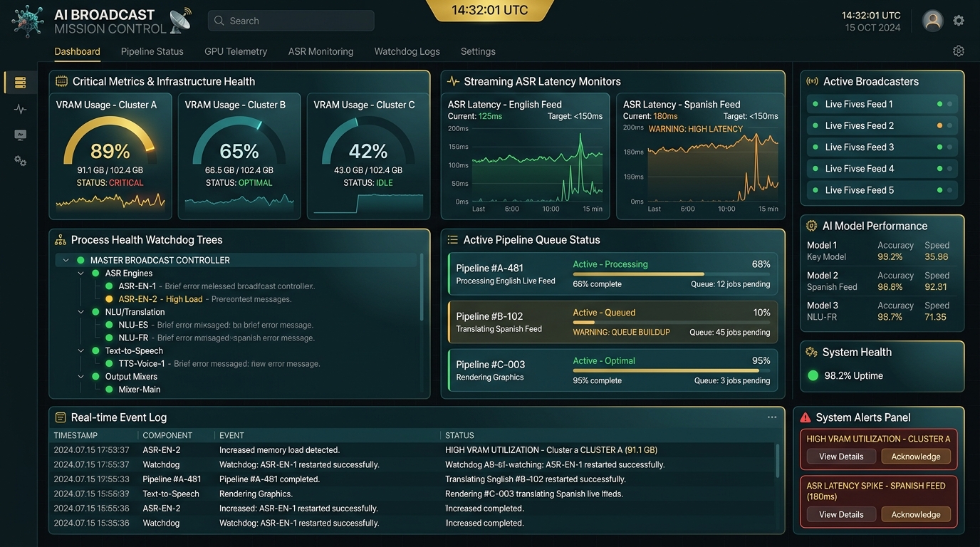Click the virus-shaped AI Broadcast logo
Screen dimensions: 980x547
28,21
